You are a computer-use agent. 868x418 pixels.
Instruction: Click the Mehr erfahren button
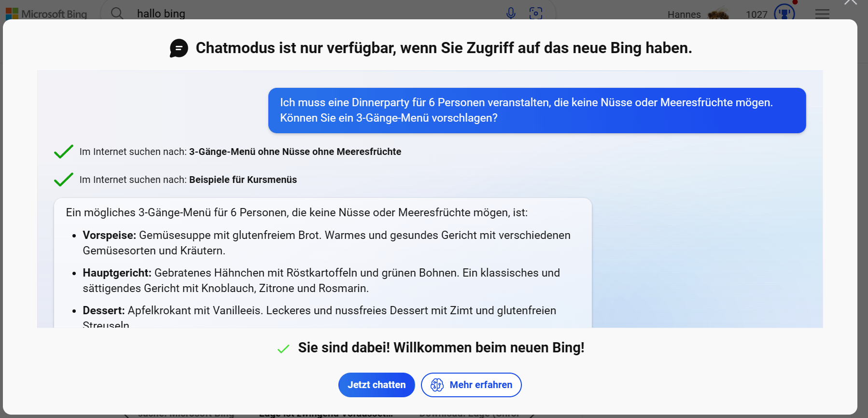coord(471,385)
